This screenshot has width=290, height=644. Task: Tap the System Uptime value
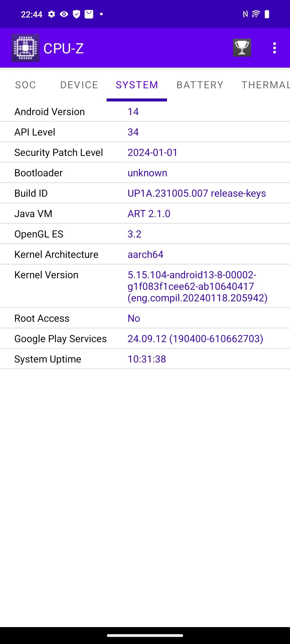click(147, 359)
